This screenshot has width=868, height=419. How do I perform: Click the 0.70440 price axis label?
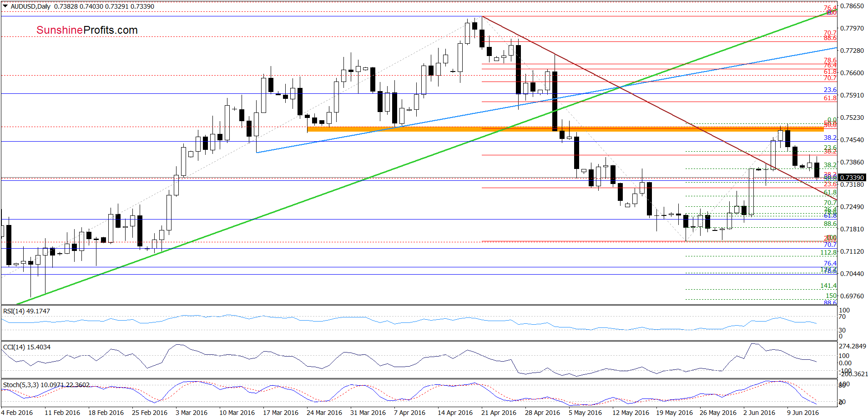click(x=852, y=274)
